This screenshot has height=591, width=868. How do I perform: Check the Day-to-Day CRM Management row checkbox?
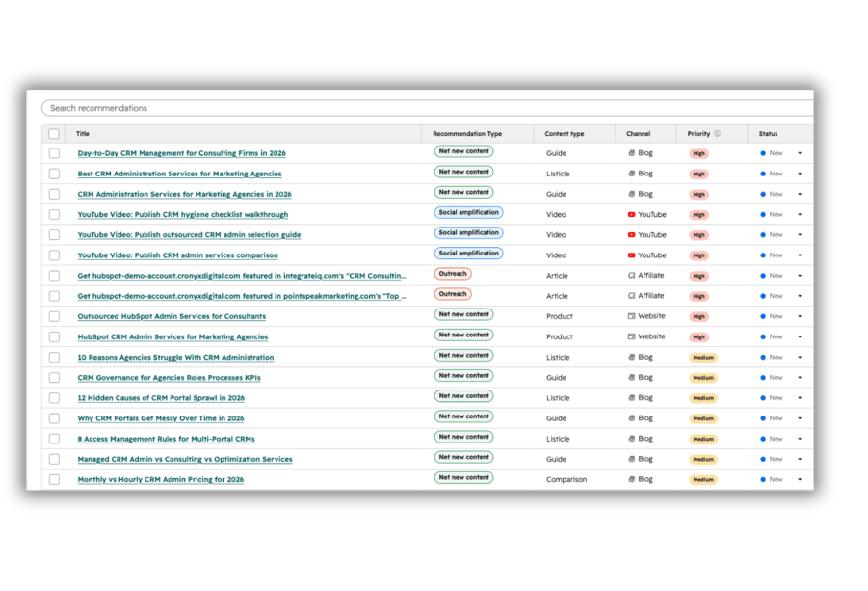(54, 153)
